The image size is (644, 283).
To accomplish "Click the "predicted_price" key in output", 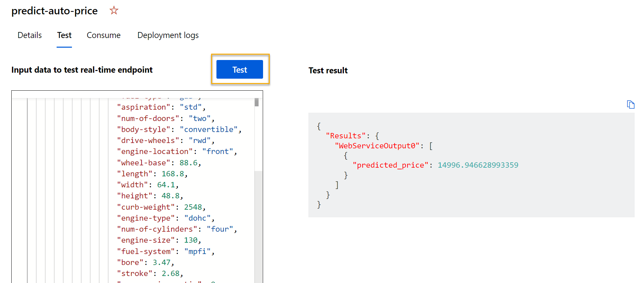I will tap(390, 165).
